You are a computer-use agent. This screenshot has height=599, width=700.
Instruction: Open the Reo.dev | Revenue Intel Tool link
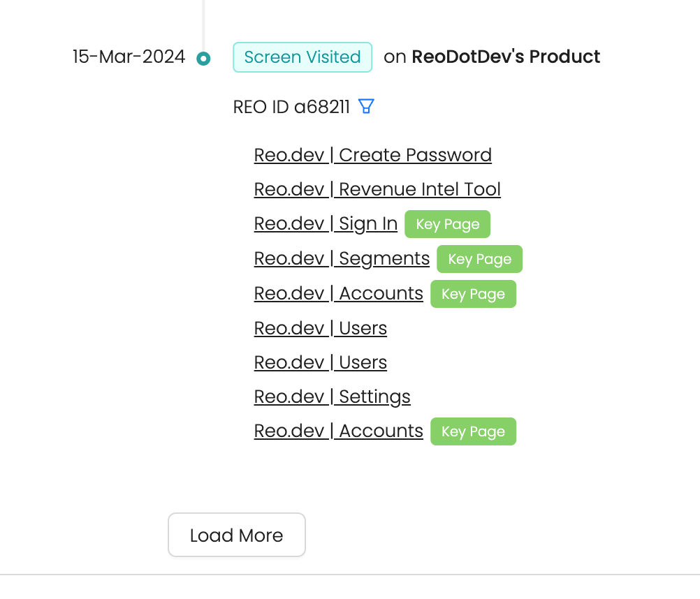(377, 189)
